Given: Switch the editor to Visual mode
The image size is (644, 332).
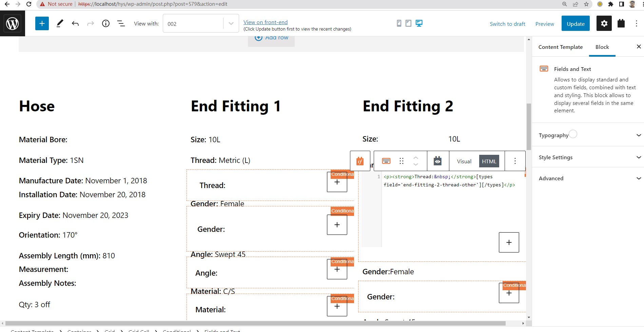Looking at the screenshot, I should point(464,161).
